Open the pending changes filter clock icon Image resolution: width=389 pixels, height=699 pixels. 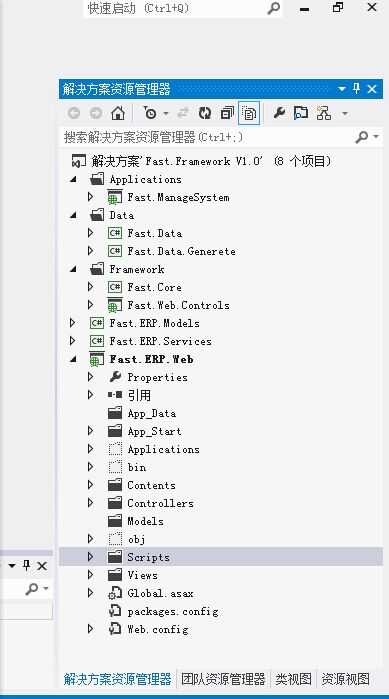(150, 113)
